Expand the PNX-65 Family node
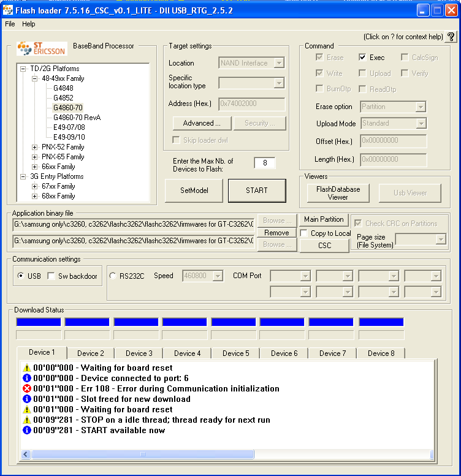 pyautogui.click(x=34, y=157)
